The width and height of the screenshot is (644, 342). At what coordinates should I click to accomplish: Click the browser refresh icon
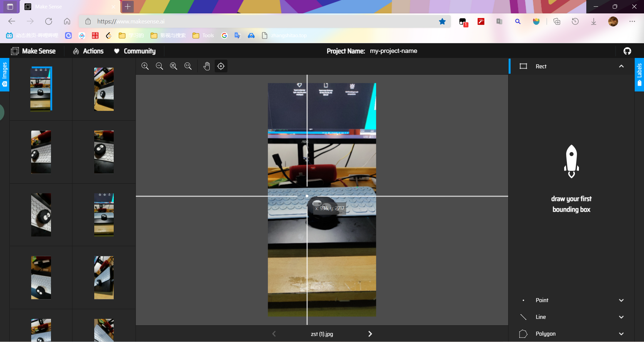point(49,21)
